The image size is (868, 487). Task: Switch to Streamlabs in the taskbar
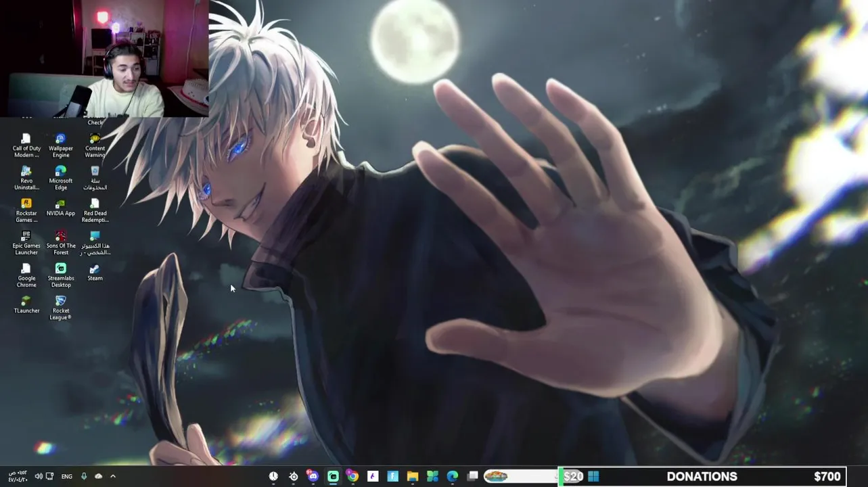[333, 476]
